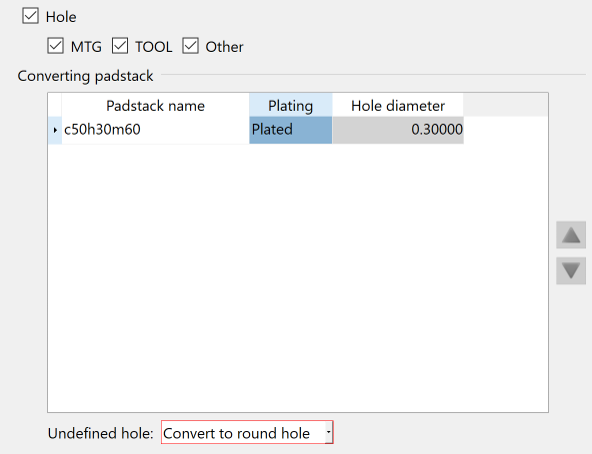Click the Other label text

tap(224, 47)
